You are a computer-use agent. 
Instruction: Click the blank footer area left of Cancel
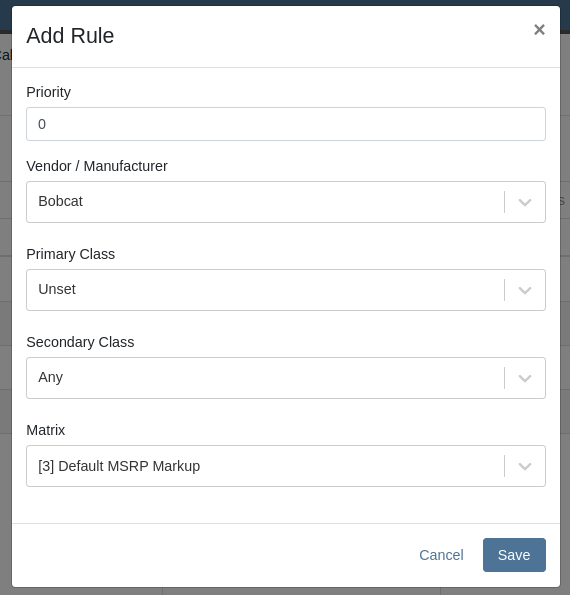[213, 555]
